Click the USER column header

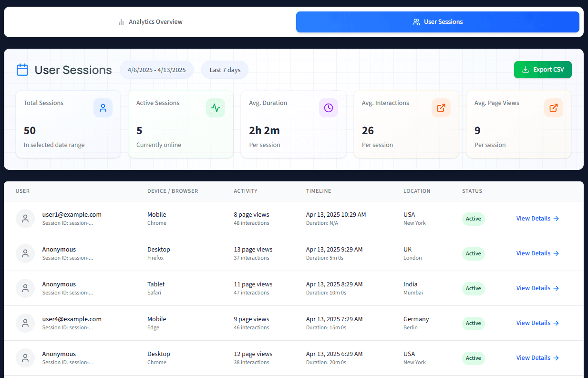22,191
